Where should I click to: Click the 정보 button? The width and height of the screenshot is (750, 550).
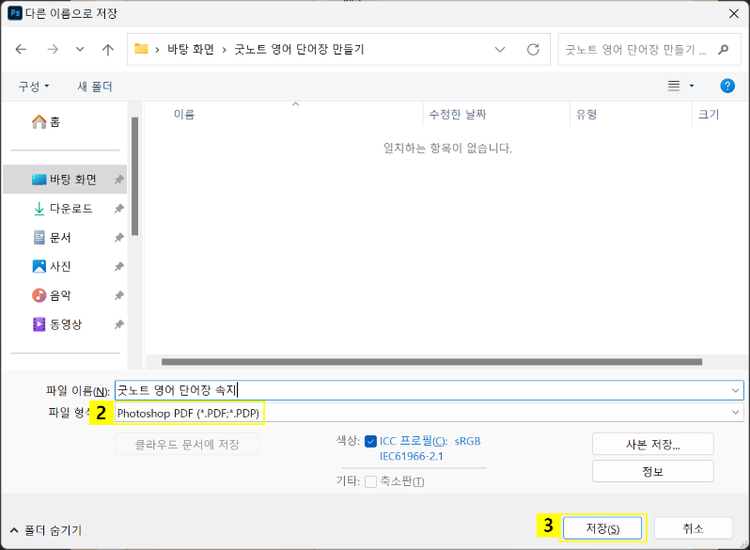[653, 472]
